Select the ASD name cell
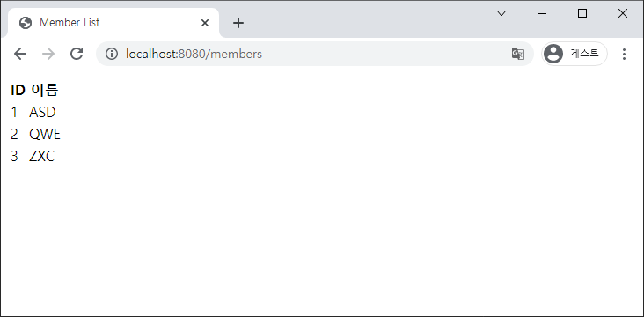This screenshot has width=644, height=317. pos(42,112)
